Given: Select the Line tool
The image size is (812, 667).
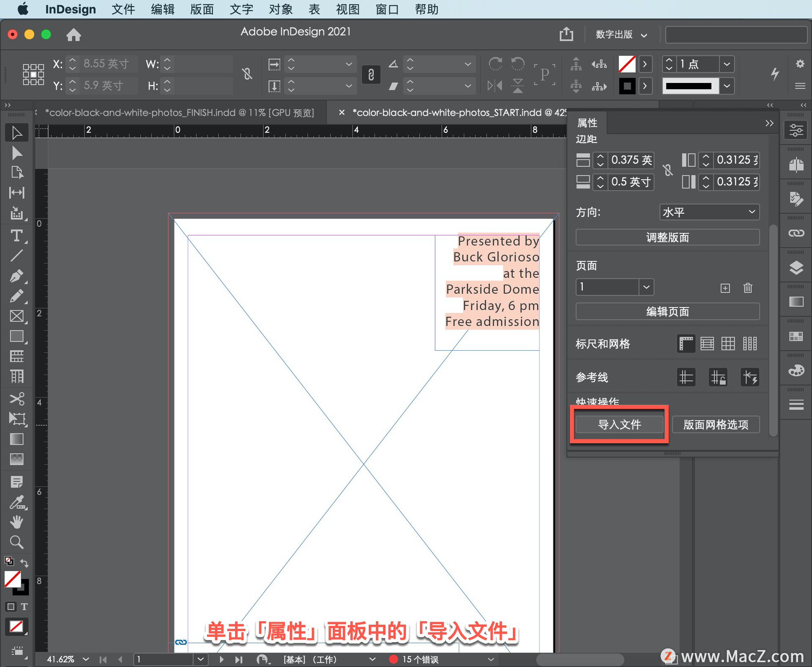Looking at the screenshot, I should pos(16,255).
